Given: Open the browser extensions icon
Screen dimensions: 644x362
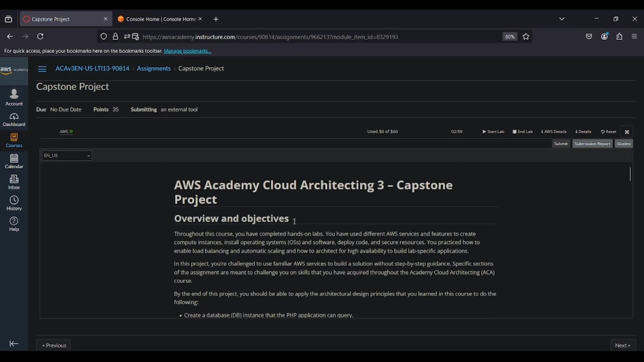Looking at the screenshot, I should 619,36.
